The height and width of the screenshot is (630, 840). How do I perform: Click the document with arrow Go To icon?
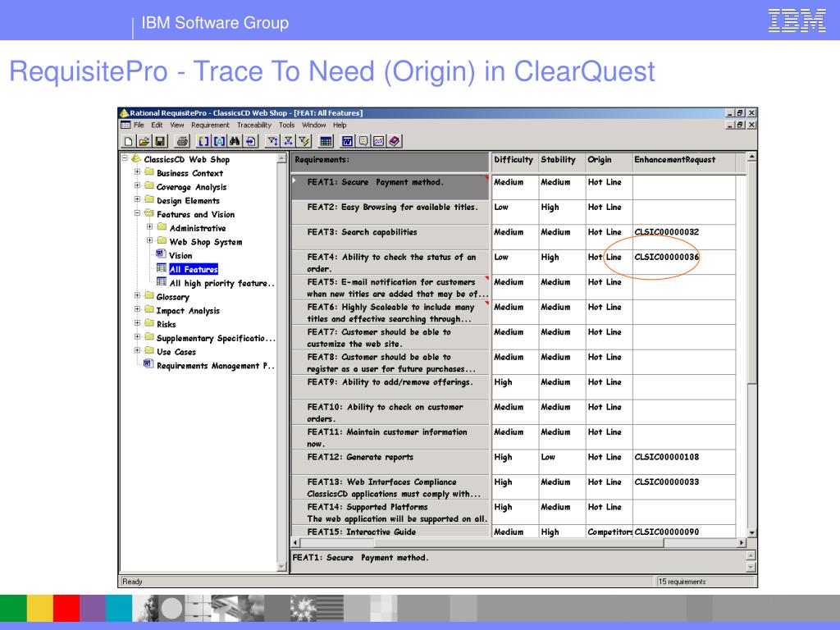pos(250,141)
